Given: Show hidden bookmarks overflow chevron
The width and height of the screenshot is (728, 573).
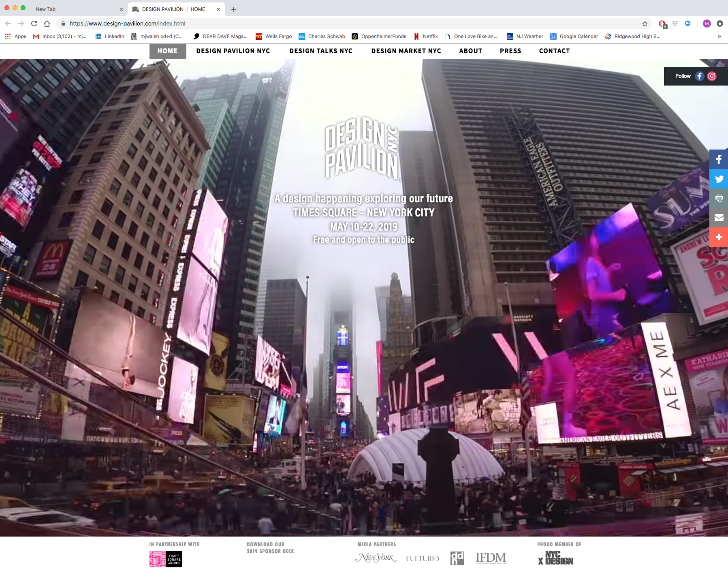Looking at the screenshot, I should coord(719,36).
